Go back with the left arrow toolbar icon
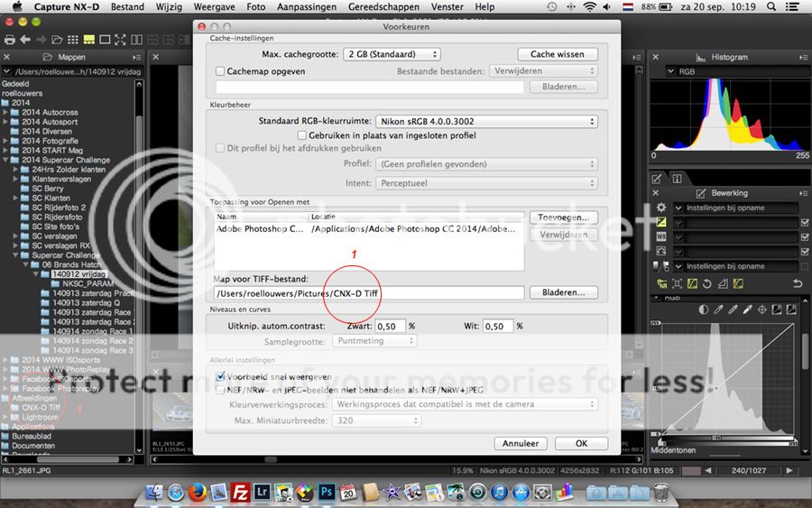The height and width of the screenshot is (508, 812). (25, 40)
